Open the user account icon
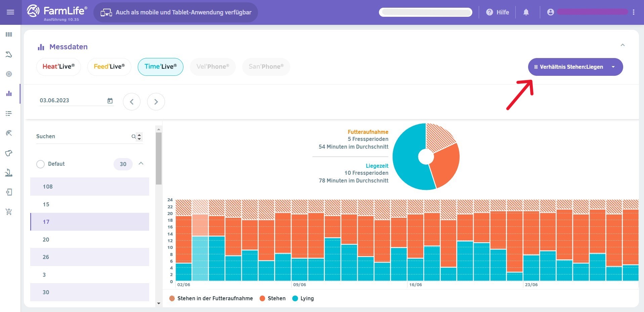The width and height of the screenshot is (644, 312). point(550,12)
